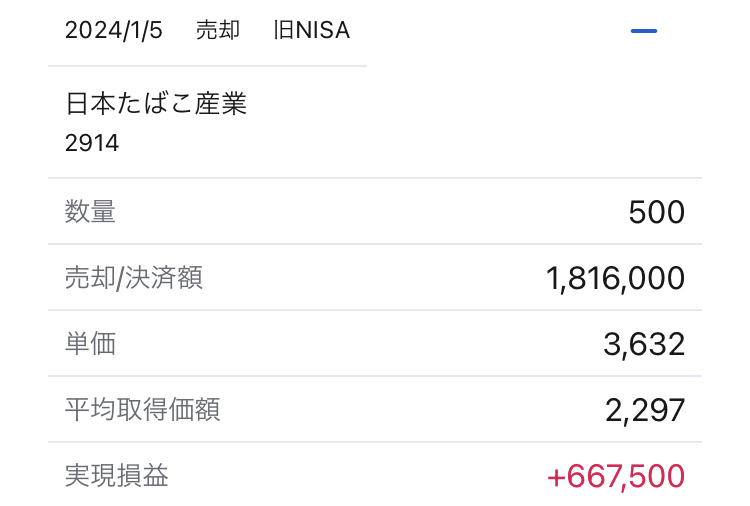Click the stock code 2914
750x506 pixels.
point(92,143)
